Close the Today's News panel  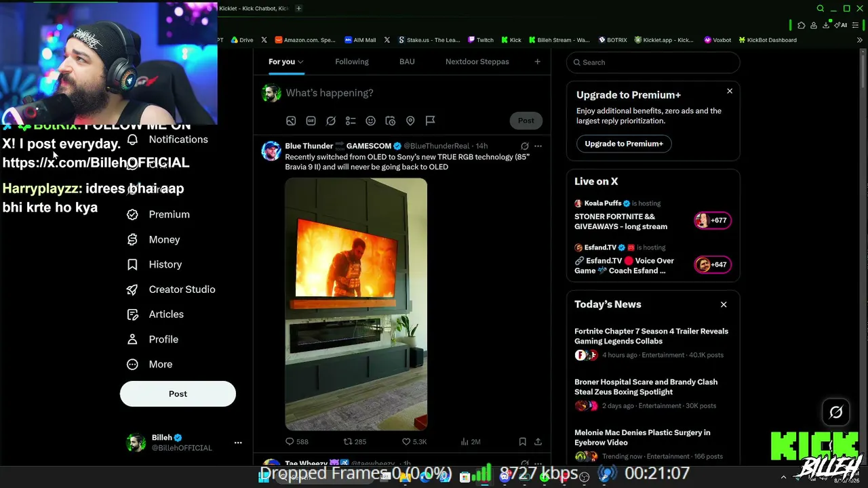(724, 304)
